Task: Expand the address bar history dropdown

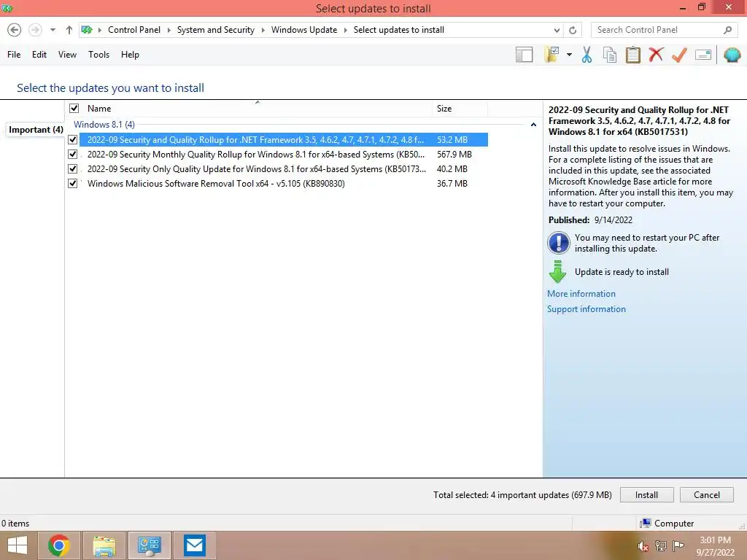Action: coord(557,30)
